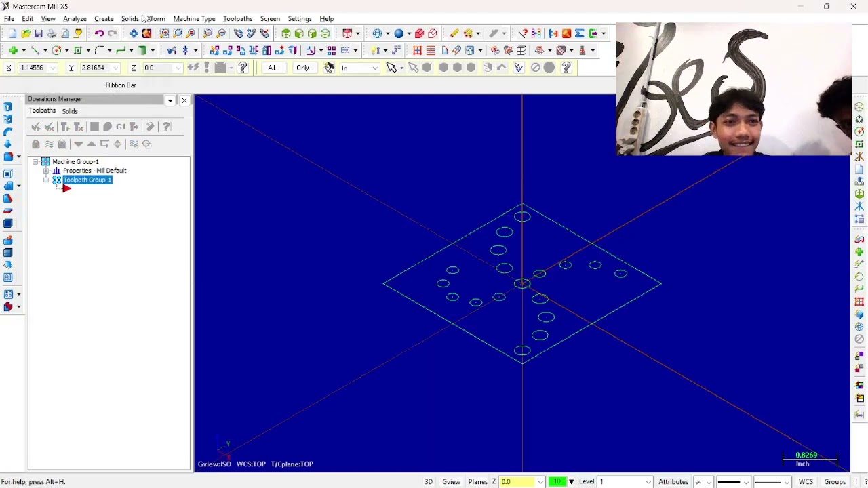Screen dimensions: 868x488
Task: Open the Toolpaths menu
Action: [x=237, y=19]
